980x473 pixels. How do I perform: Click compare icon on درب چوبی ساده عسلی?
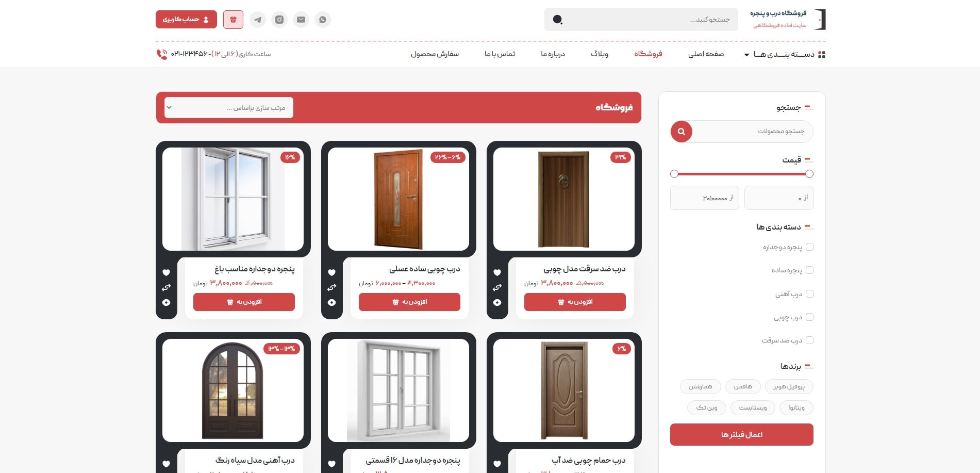pos(331,287)
